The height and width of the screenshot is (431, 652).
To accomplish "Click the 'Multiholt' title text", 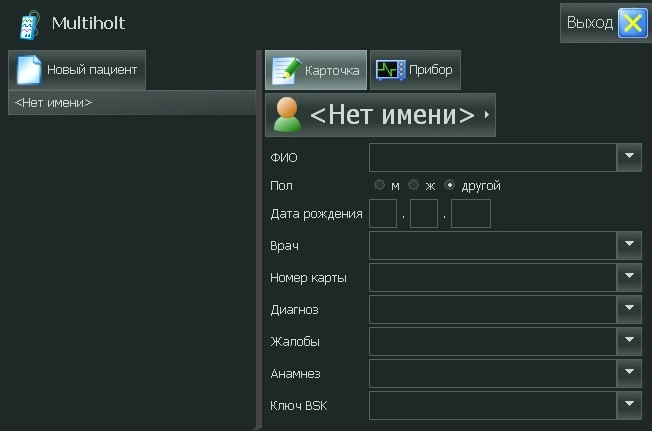I will click(x=88, y=23).
